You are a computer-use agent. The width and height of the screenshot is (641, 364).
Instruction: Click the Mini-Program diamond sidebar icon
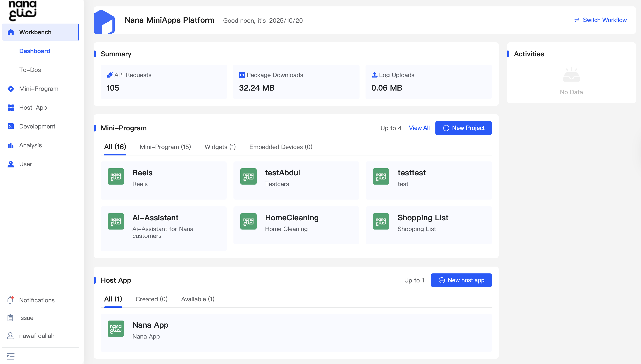(x=11, y=89)
